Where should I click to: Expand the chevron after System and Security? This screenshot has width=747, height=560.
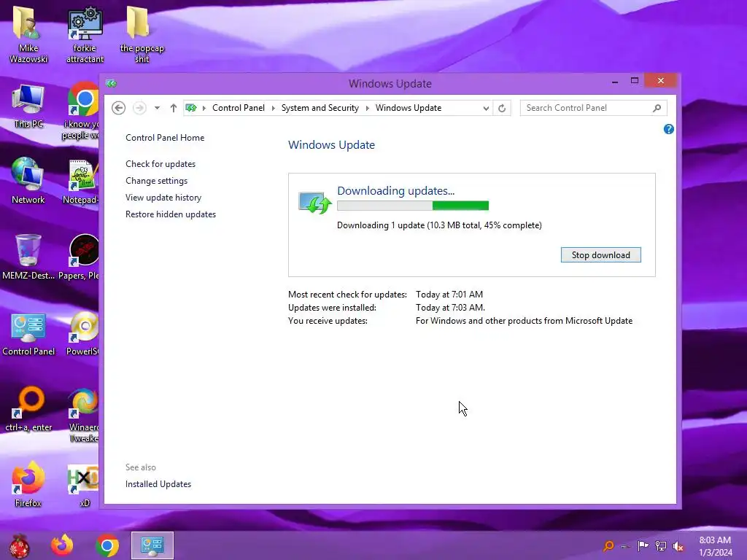(368, 108)
